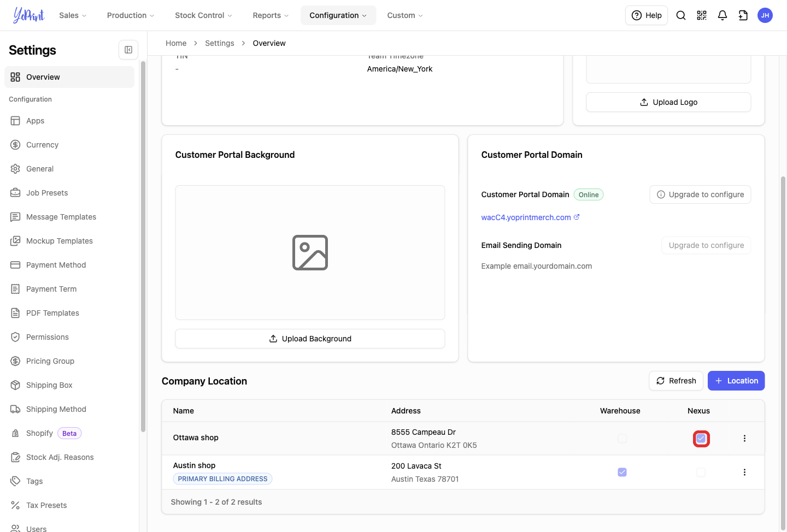Image resolution: width=787 pixels, height=532 pixels.
Task: Uncheck Nexus for Ottawa shop
Action: pyautogui.click(x=701, y=439)
